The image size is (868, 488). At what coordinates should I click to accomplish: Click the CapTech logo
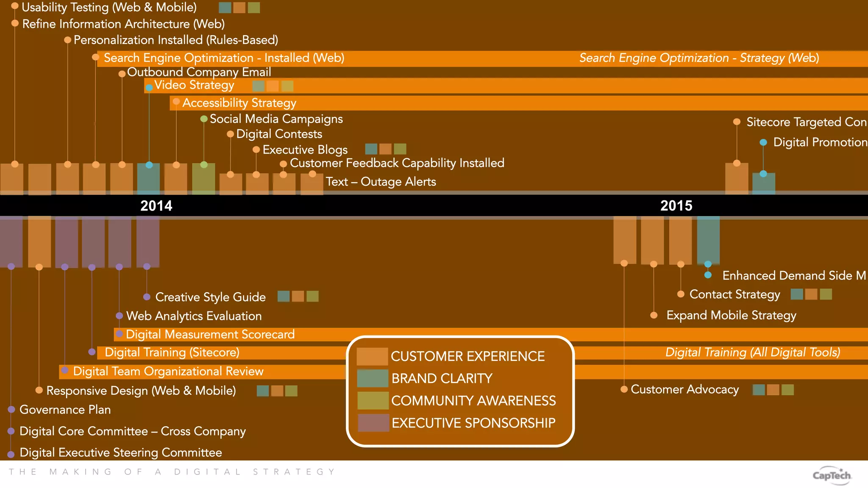pyautogui.click(x=832, y=475)
